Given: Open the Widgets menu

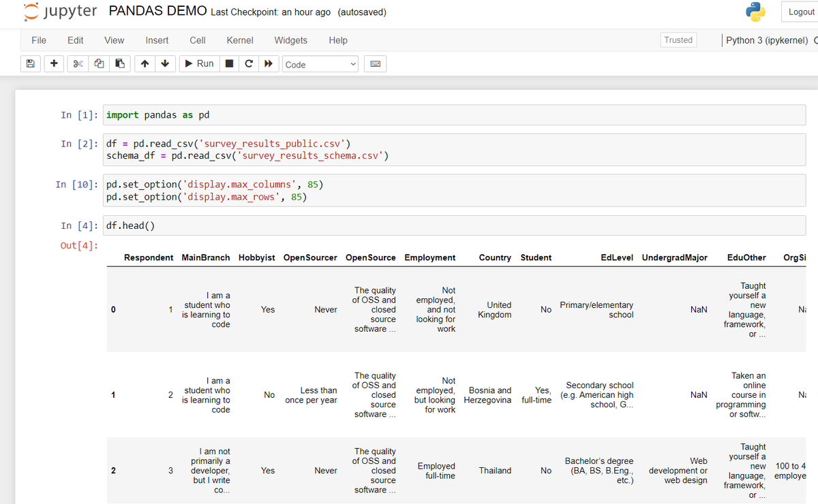Looking at the screenshot, I should point(290,40).
